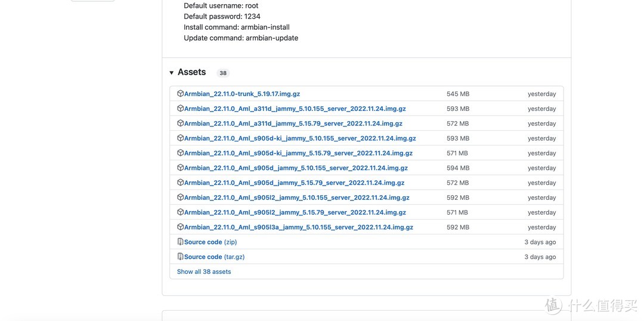The width and height of the screenshot is (644, 321).
Task: Click 'Update command: armbian-update' text
Action: pyautogui.click(x=241, y=38)
